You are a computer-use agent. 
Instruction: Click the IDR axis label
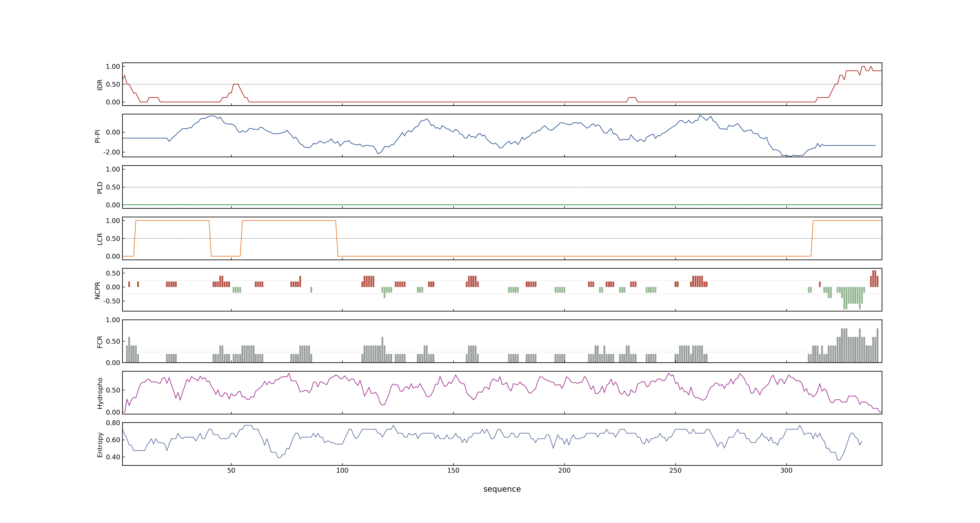(100, 85)
